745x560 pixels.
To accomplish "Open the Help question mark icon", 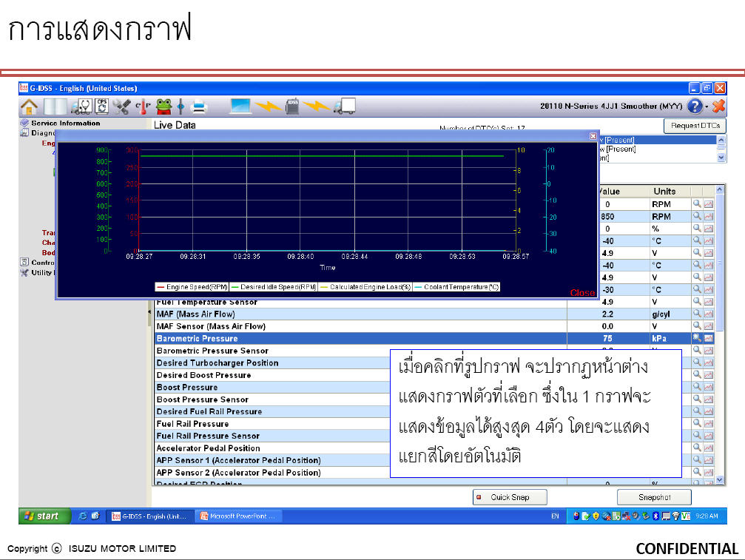I will coord(695,106).
